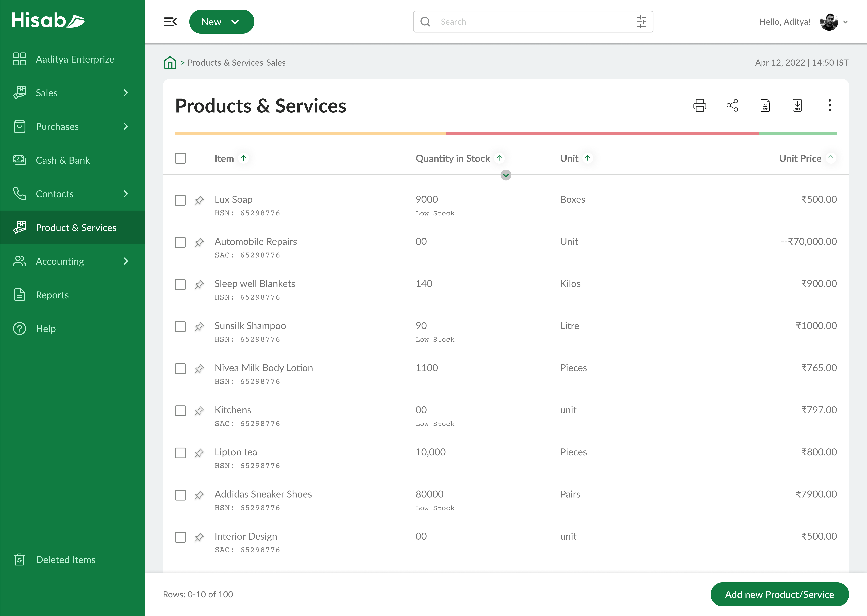
Task: Check the Sleep well Blankets checkbox
Action: (180, 285)
